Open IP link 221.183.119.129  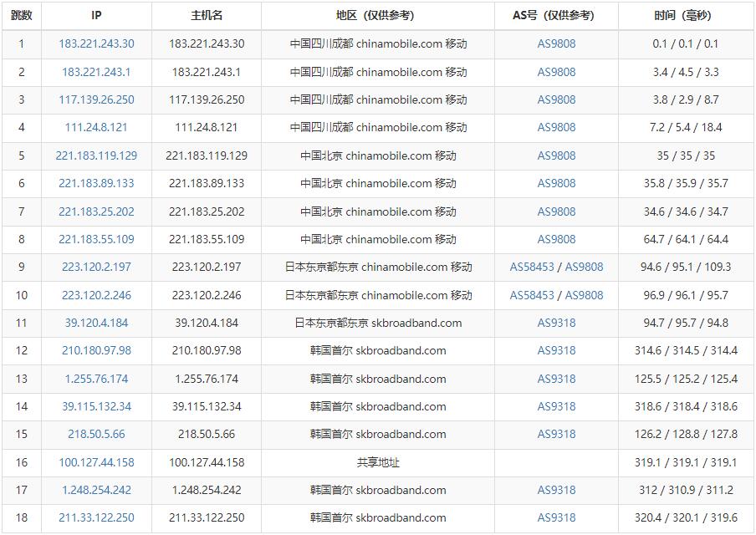[96, 155]
